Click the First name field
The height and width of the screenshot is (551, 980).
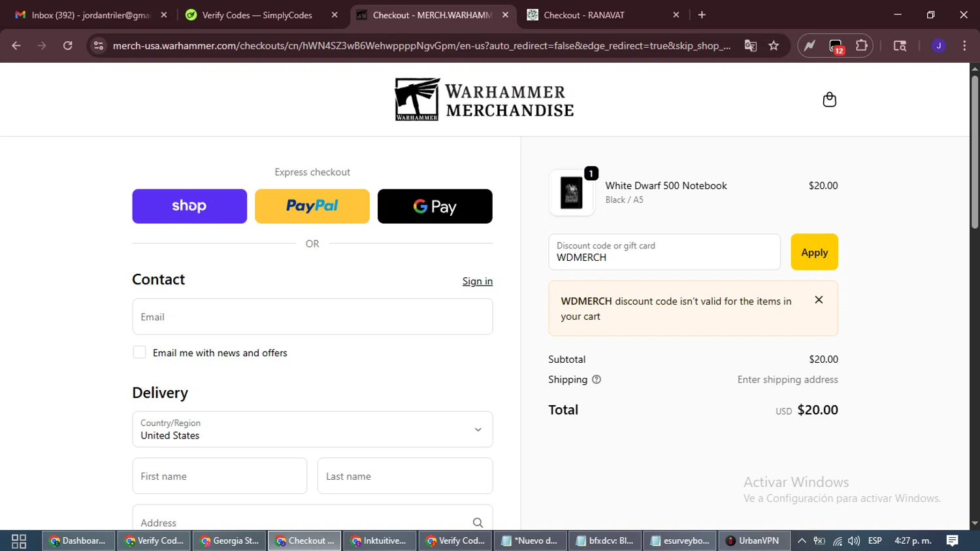(220, 476)
